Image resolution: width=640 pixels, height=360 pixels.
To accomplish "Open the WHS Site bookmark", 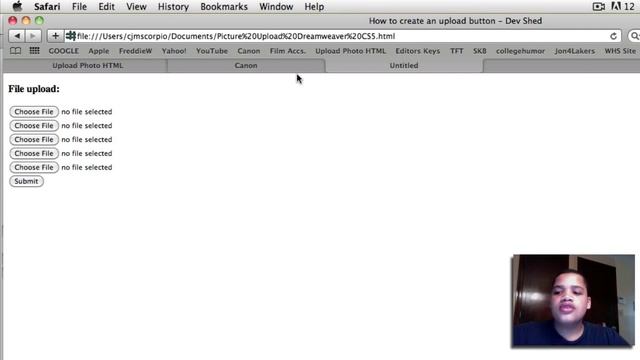I will pos(620,51).
